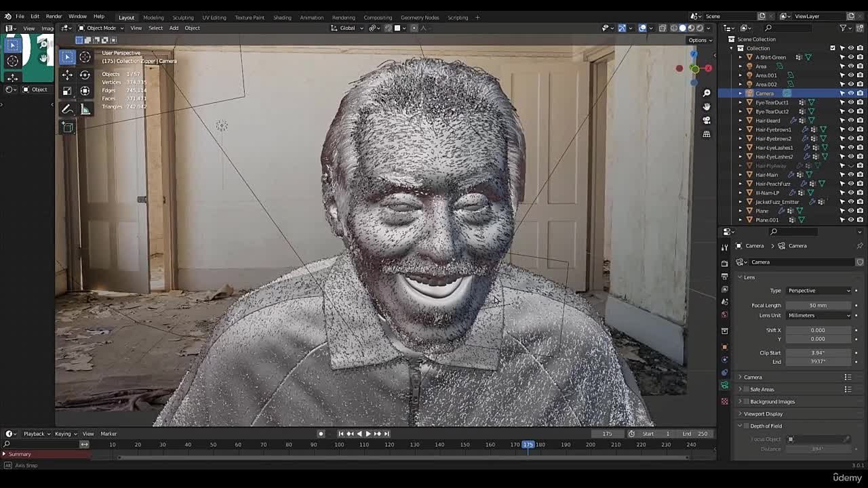Select the Move tool in the 3D viewport toolbar
Image resolution: width=868 pixels, height=488 pixels.
pyautogui.click(x=67, y=75)
